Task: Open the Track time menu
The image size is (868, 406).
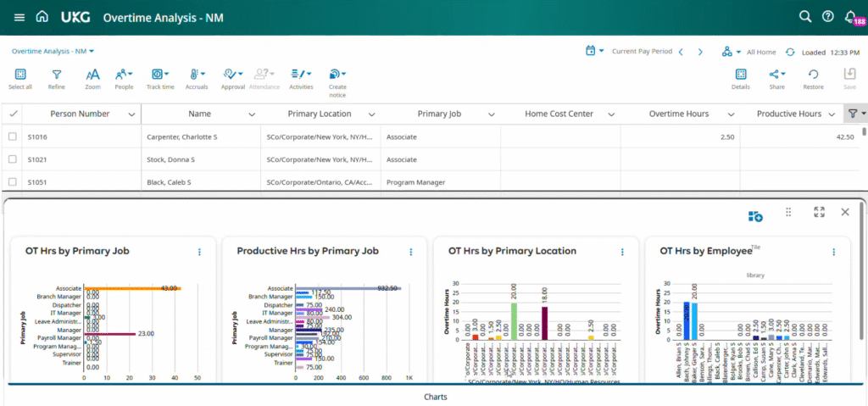Action: click(160, 79)
